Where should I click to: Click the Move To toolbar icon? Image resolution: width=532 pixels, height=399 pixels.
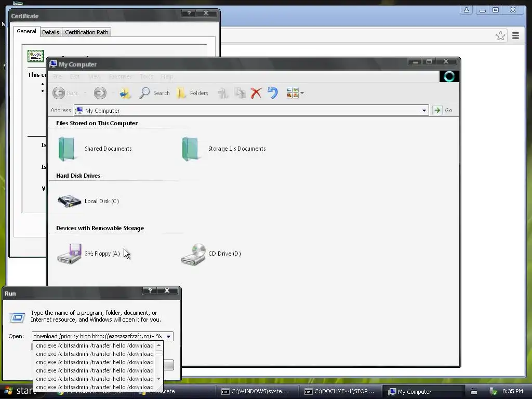tap(222, 93)
